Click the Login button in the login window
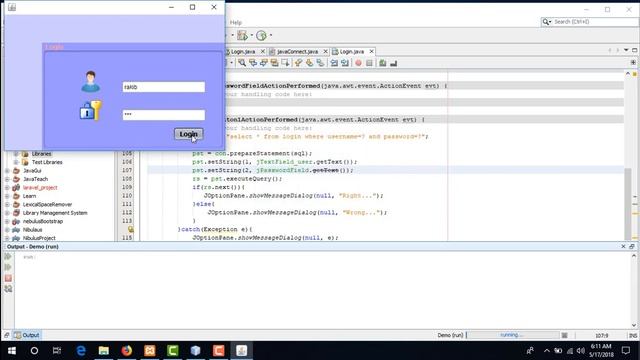The image size is (640, 360). 189,134
